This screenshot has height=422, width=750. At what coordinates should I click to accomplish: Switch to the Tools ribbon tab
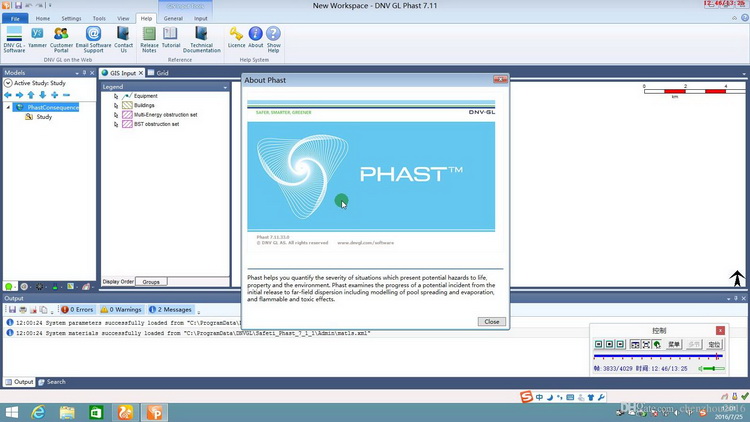(99, 19)
